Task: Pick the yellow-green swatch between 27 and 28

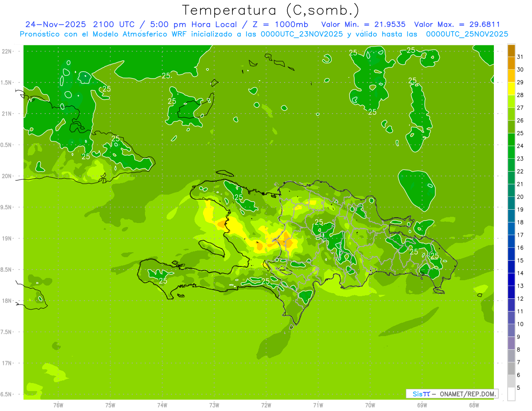Action: coord(511,102)
